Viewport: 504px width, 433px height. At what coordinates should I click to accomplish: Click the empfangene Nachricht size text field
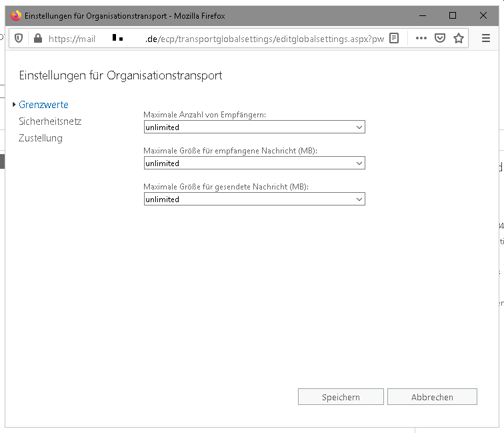pyautogui.click(x=248, y=163)
